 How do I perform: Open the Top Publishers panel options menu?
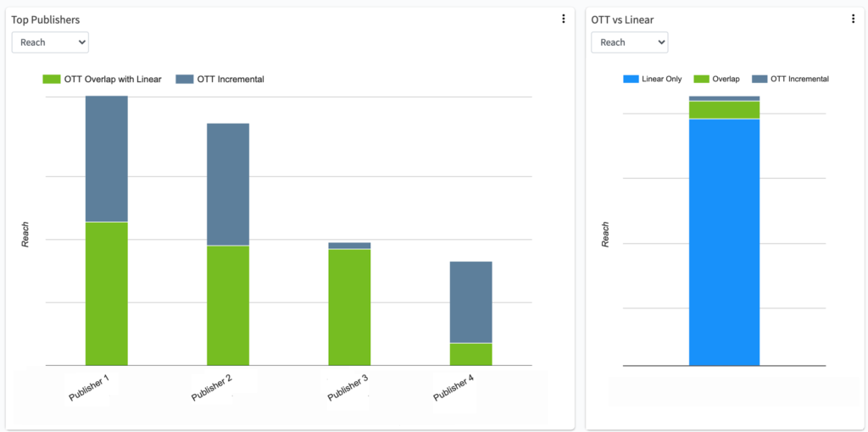coord(564,19)
